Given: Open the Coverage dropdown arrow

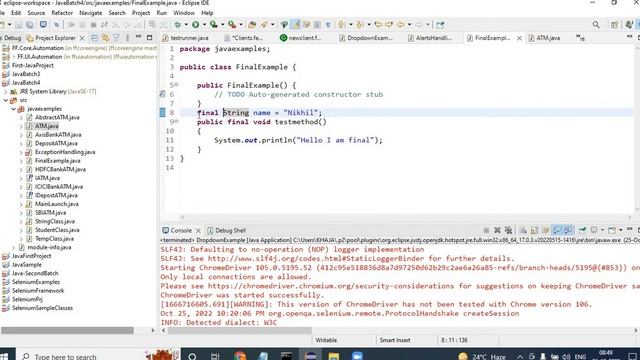Looking at the screenshot, I should [222, 25].
